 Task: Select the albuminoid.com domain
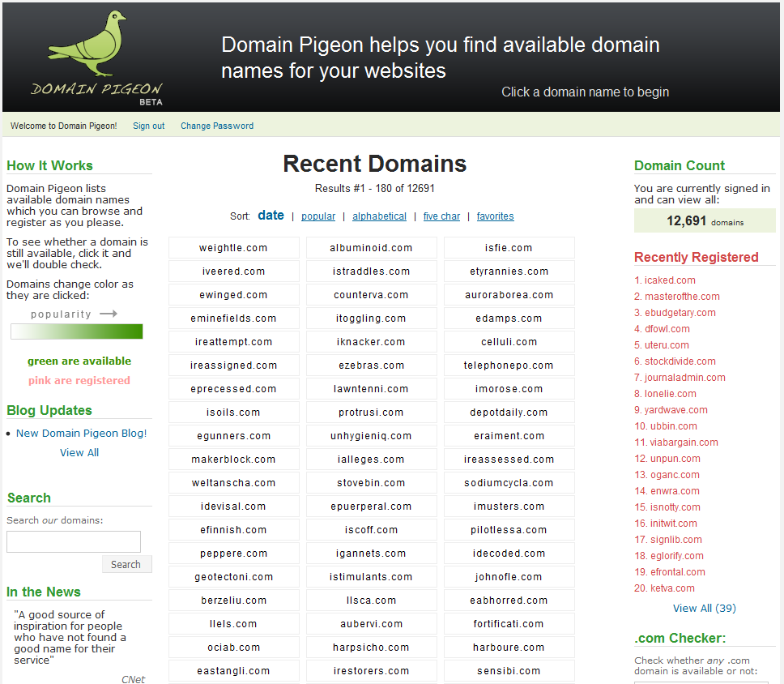click(371, 248)
